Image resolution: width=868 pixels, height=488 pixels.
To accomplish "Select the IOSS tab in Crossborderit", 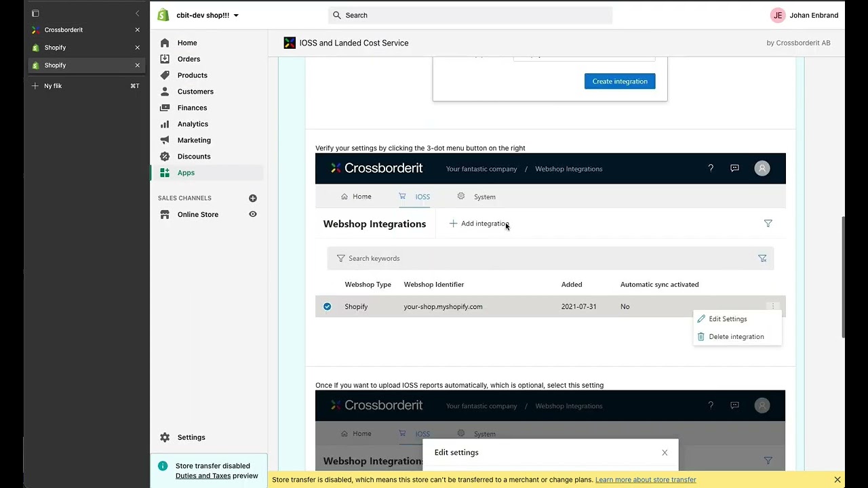I will tap(414, 197).
